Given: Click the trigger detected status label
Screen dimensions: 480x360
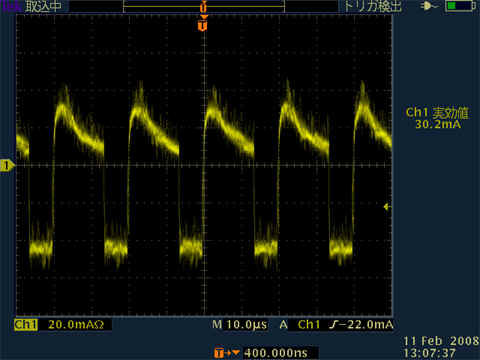Looking at the screenshot, I should [372, 6].
